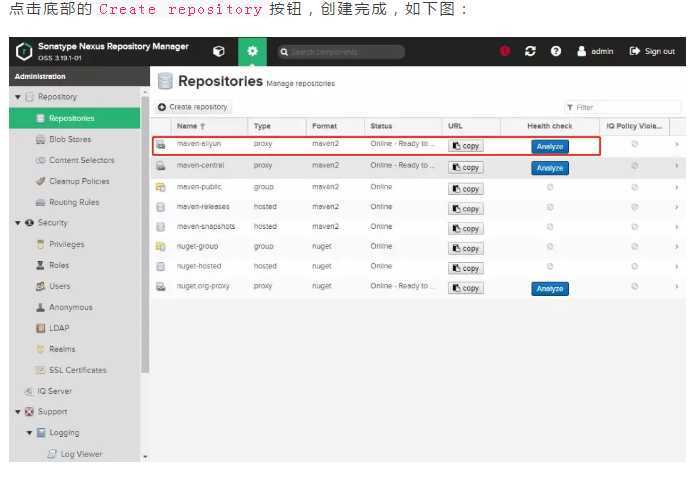Viewport: 698px width, 483px height.
Task: Focus the Filter input box
Action: (x=623, y=107)
